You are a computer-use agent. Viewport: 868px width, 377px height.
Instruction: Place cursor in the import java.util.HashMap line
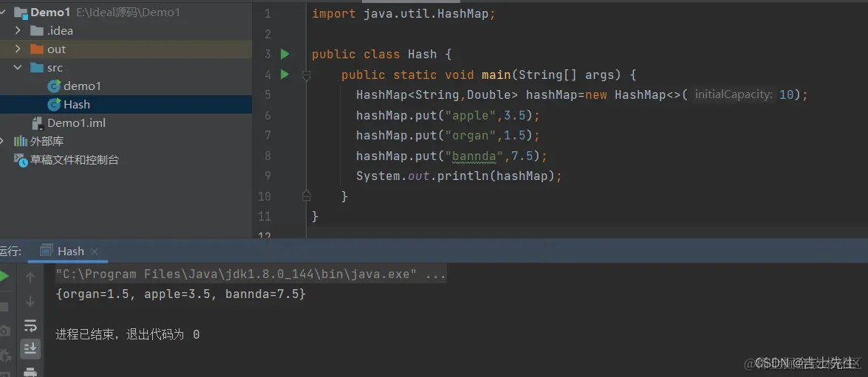(x=403, y=14)
